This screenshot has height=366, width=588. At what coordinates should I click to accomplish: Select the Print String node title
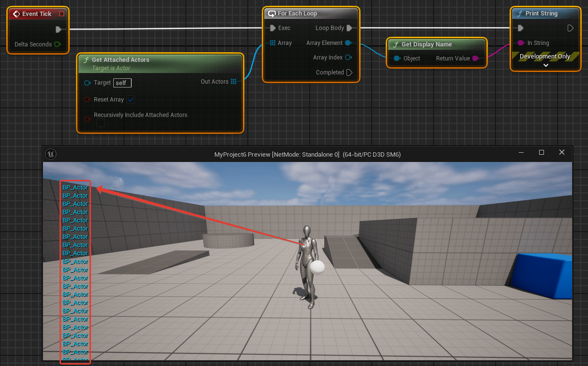[542, 14]
